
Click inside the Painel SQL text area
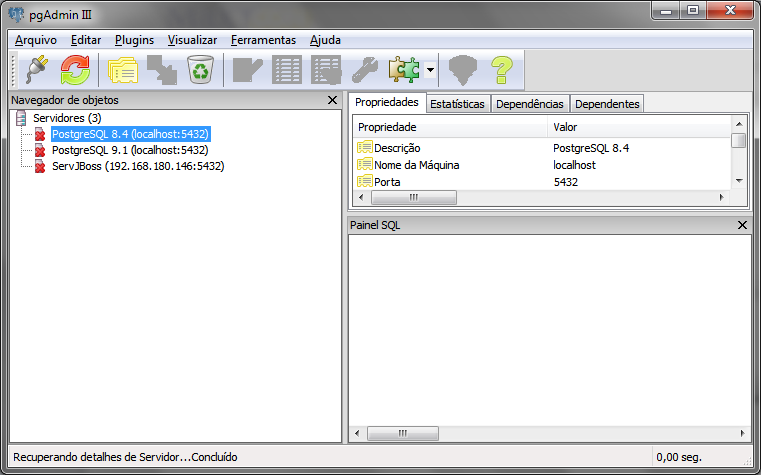coord(549,330)
